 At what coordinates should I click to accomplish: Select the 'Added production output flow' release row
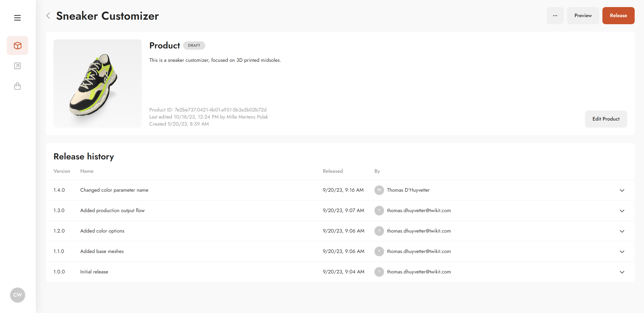(x=340, y=211)
